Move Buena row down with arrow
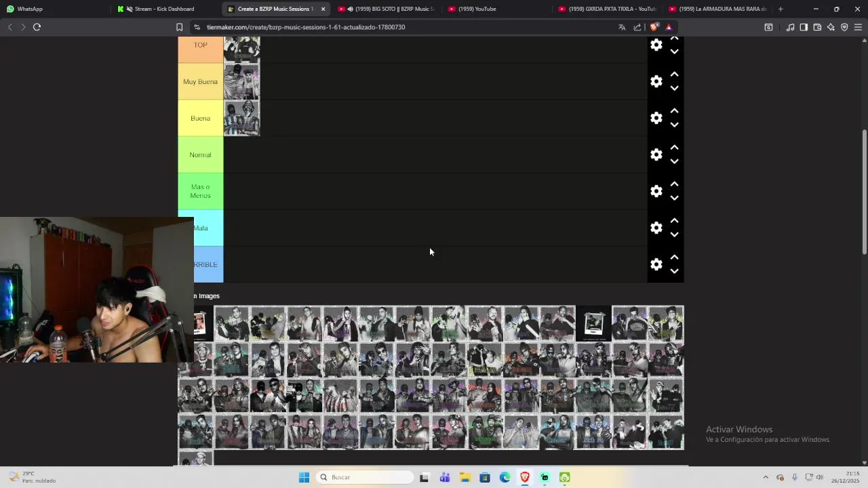 [674, 125]
